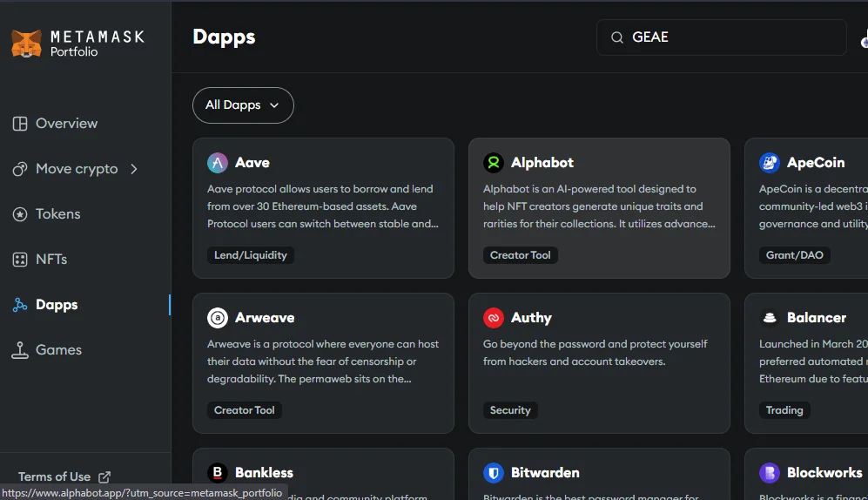The height and width of the screenshot is (500, 868).
Task: Click the Aave description text
Action: pyautogui.click(x=323, y=206)
